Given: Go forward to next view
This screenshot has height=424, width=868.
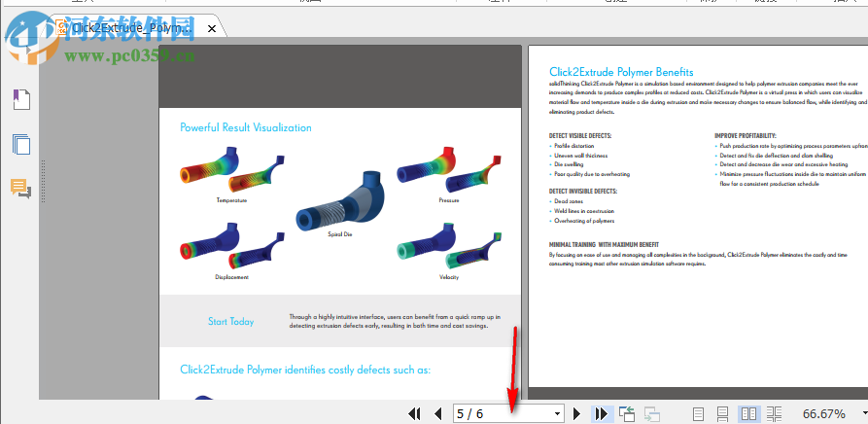Looking at the screenshot, I should coord(652,413).
